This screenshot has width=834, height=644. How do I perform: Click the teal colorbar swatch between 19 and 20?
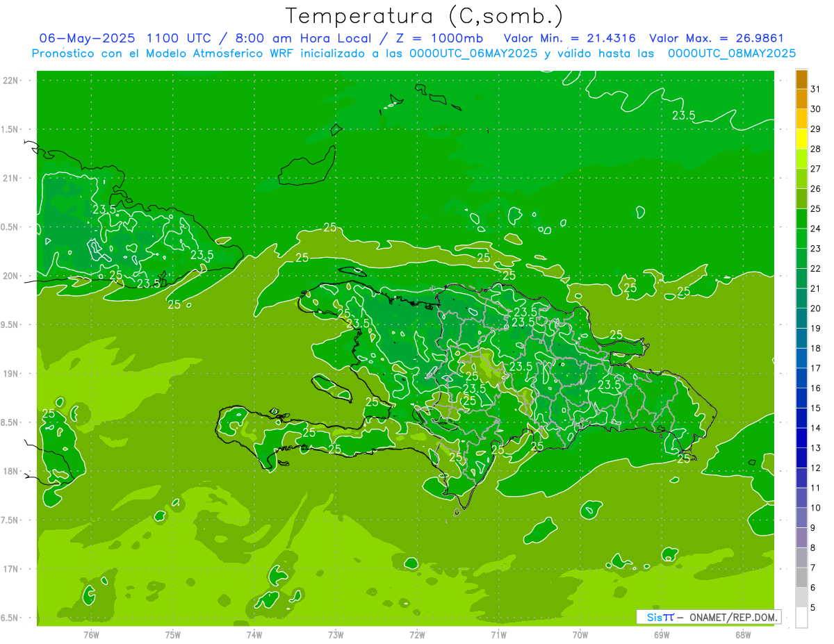pos(801,319)
